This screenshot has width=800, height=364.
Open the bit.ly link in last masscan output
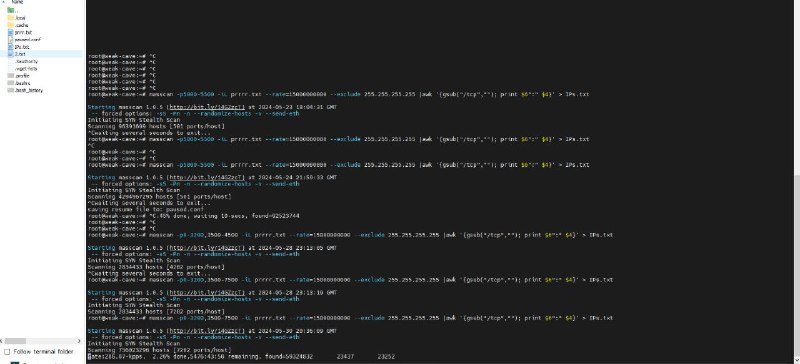207,331
